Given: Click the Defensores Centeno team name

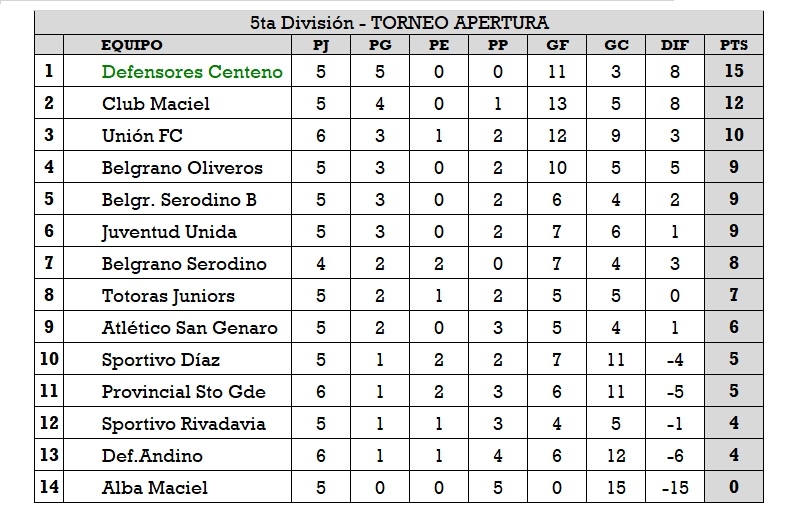Looking at the screenshot, I should (192, 71).
